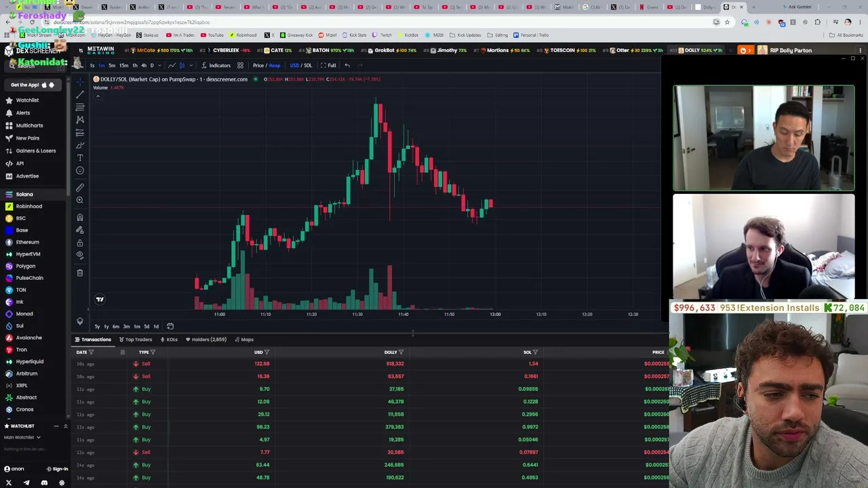Image resolution: width=868 pixels, height=488 pixels.
Task: Select the Solana chain in the sidebar
Action: [24, 195]
